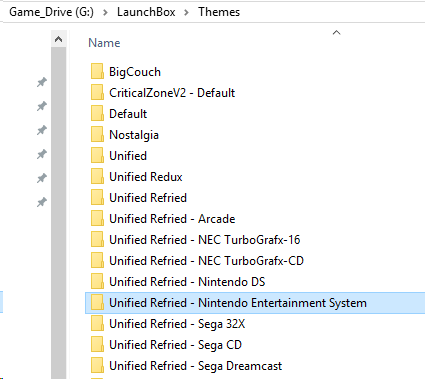Screen dimensions: 425x379
Task: Select Unified Refried - Nintendo Entertainment System name
Action: coord(238,303)
